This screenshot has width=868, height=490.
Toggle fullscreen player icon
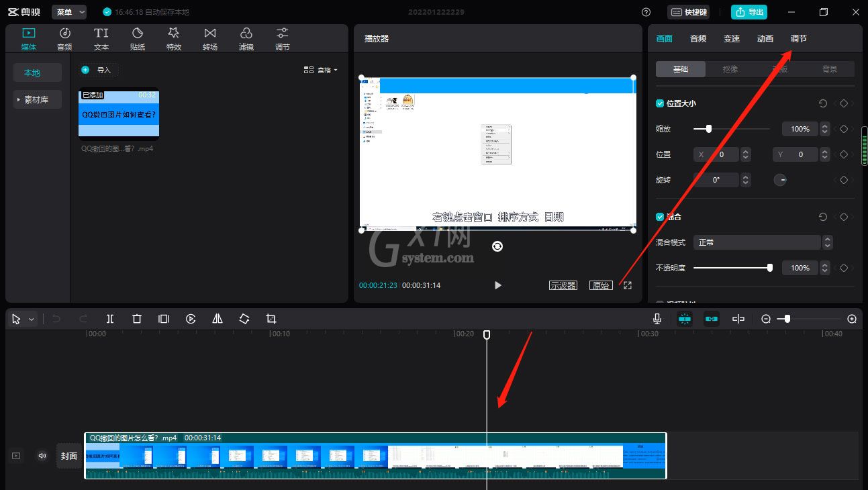[x=628, y=285]
